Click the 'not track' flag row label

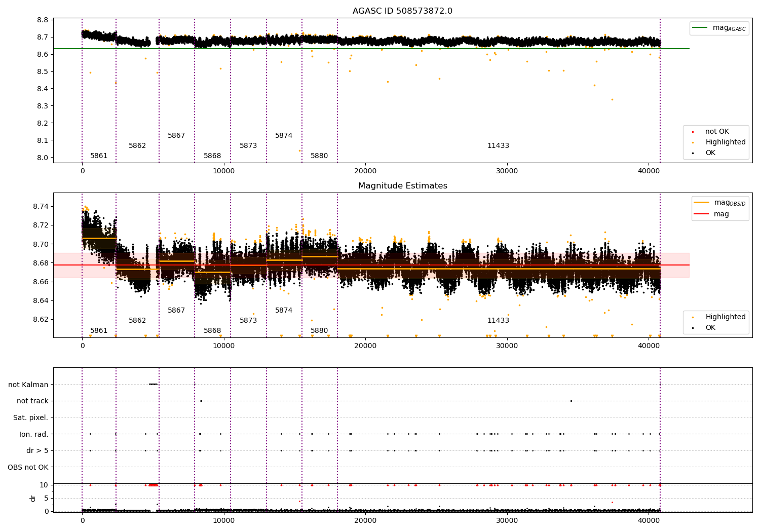coord(32,401)
